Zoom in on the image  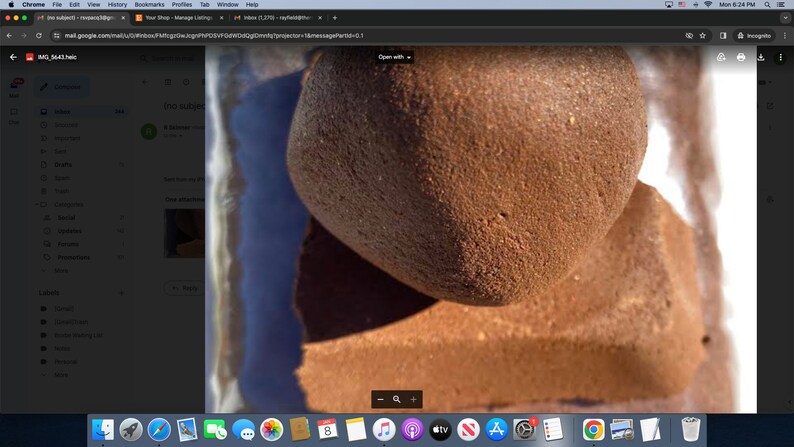[413, 399]
